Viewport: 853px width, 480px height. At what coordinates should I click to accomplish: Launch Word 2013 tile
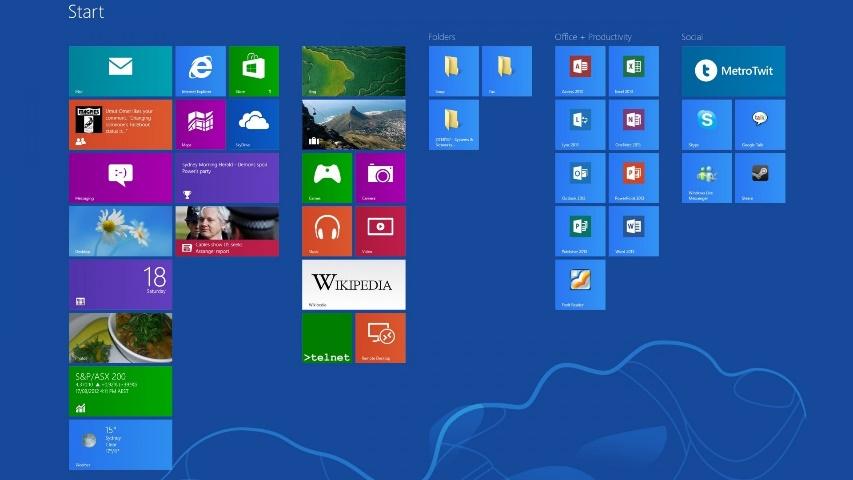pos(633,231)
